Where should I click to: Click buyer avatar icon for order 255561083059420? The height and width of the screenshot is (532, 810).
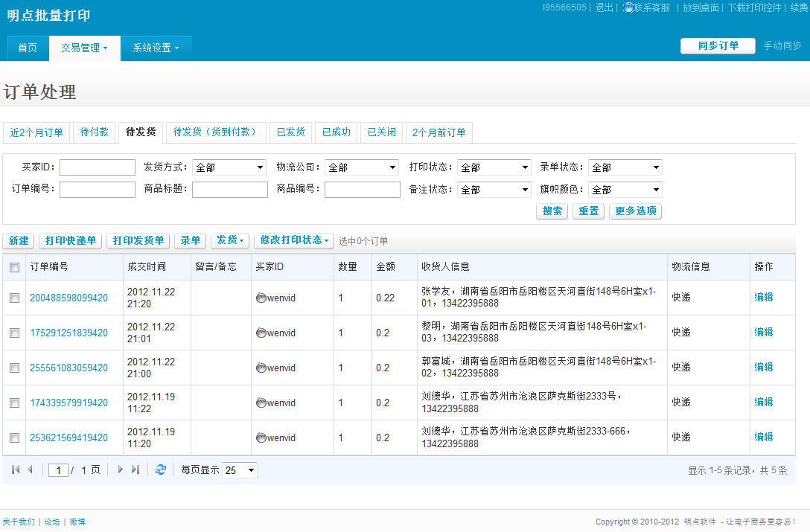(261, 368)
